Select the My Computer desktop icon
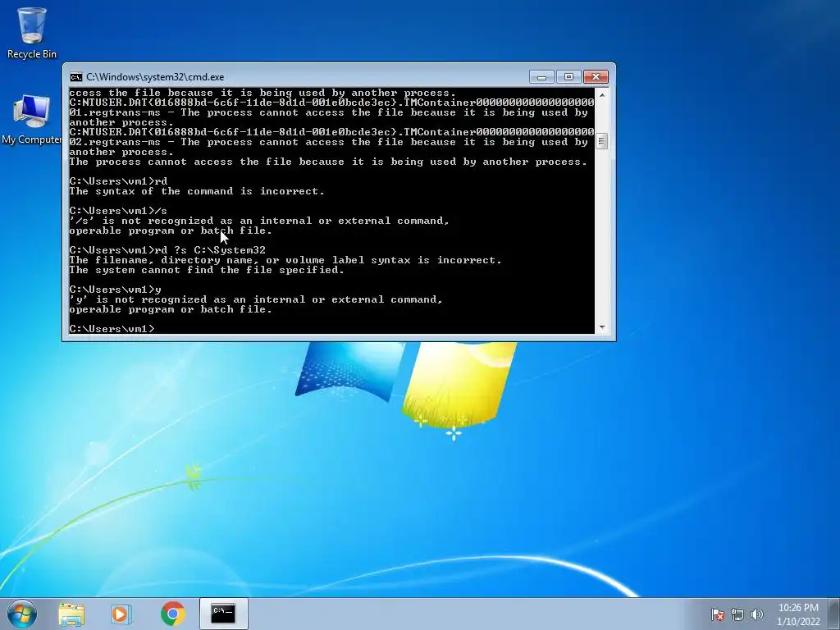Viewport: 840px width, 630px height. (x=32, y=120)
